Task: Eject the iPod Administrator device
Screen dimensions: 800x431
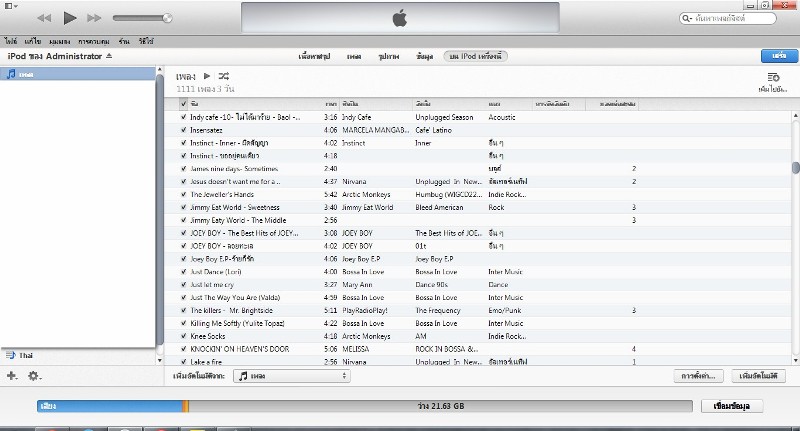Action: (109, 57)
